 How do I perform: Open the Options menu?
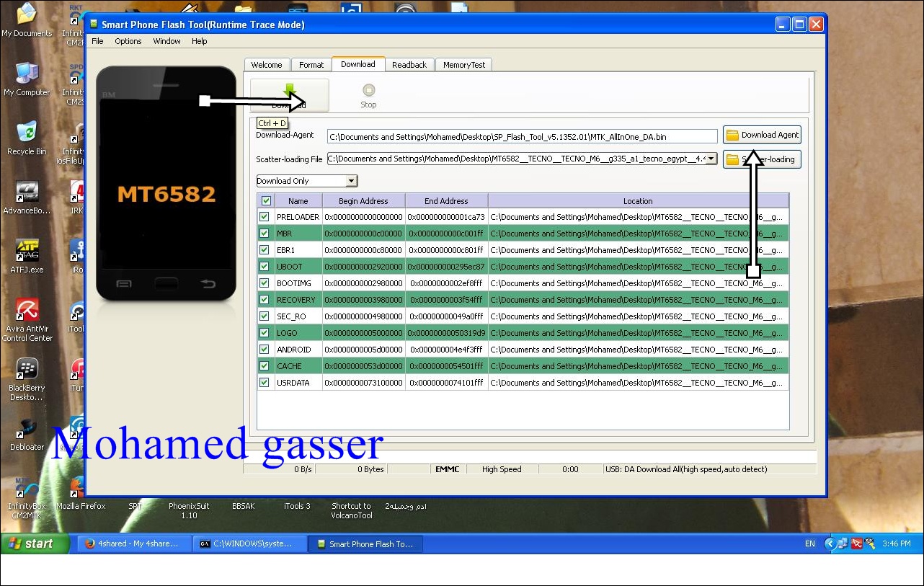(x=128, y=41)
